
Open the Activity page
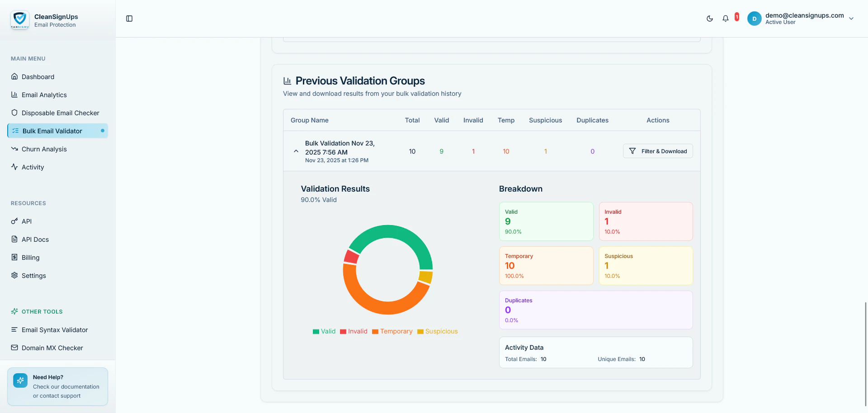point(58,167)
